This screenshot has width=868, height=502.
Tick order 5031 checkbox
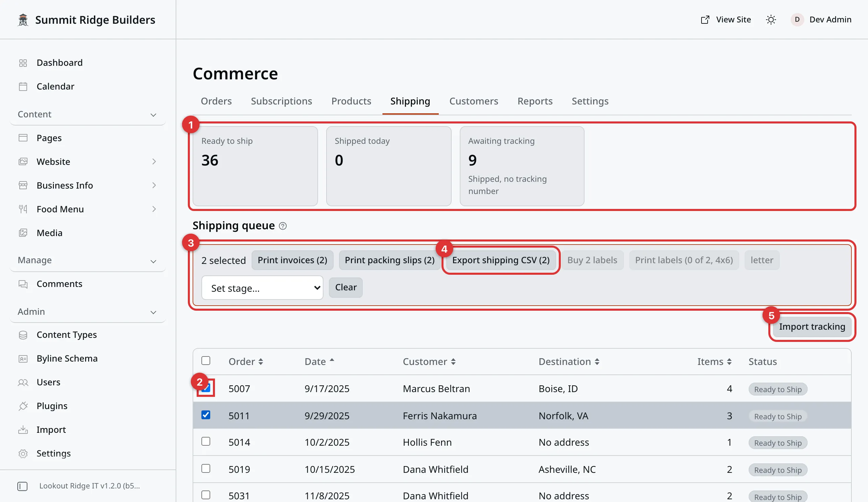pos(206,495)
